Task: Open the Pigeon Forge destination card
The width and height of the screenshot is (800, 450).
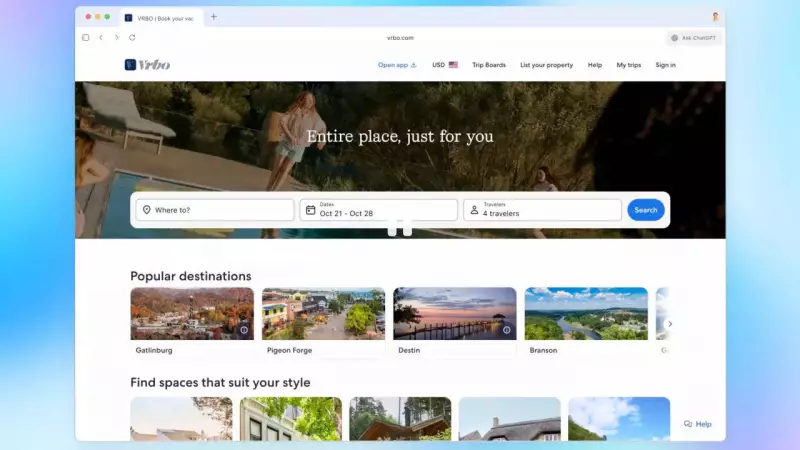Action: pos(323,322)
